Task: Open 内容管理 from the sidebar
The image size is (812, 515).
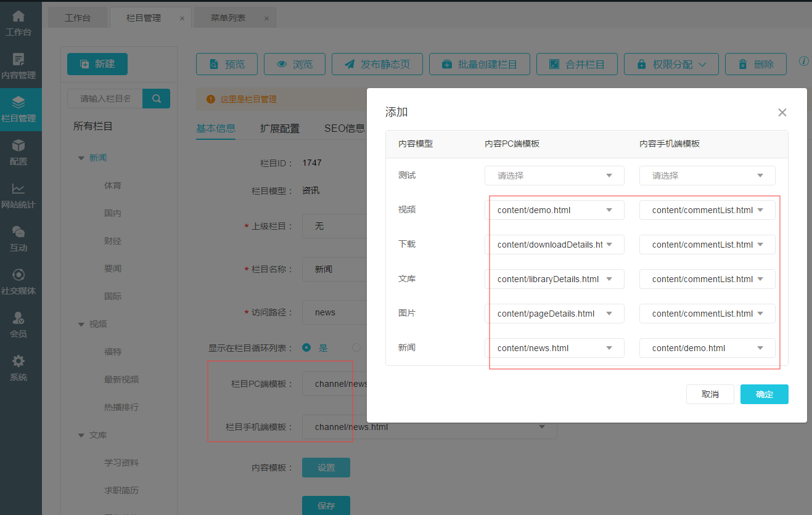Action: pyautogui.click(x=18, y=60)
